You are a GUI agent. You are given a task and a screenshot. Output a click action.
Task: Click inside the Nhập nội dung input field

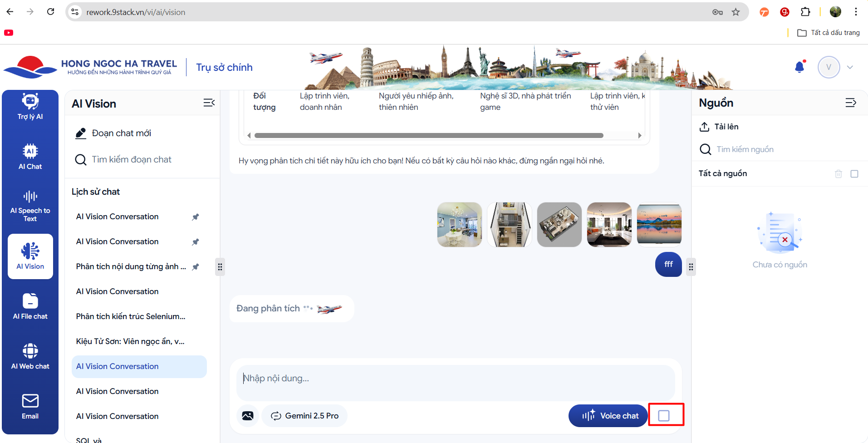tap(455, 379)
